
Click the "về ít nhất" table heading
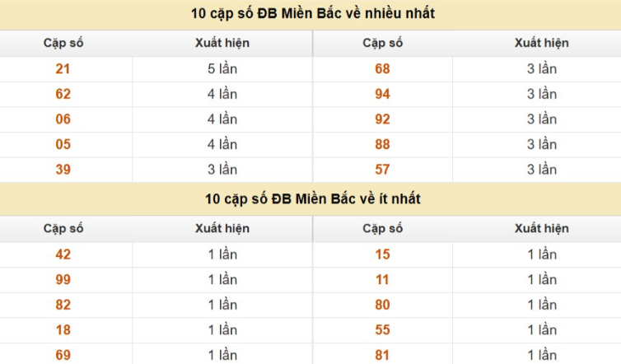tap(312, 199)
